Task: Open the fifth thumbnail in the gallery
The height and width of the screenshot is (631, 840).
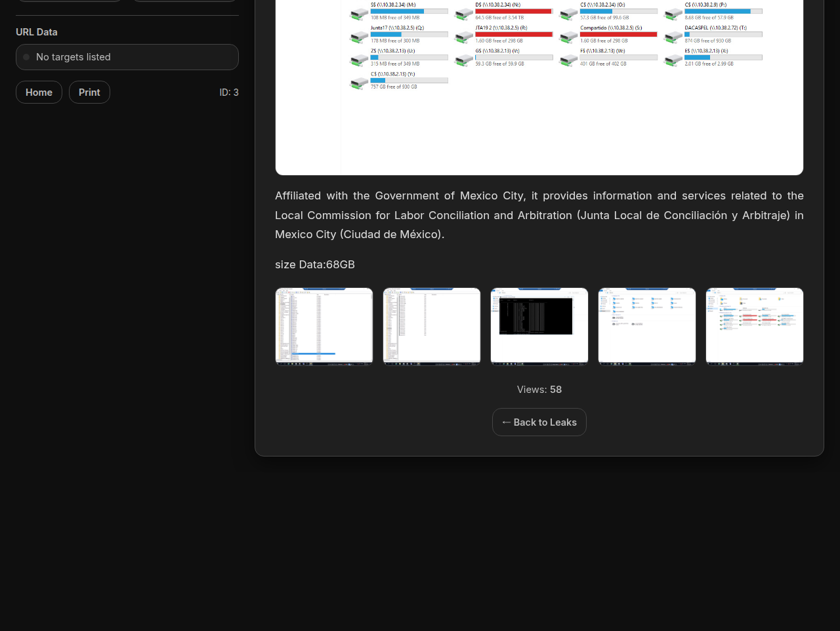Action: 755,326
